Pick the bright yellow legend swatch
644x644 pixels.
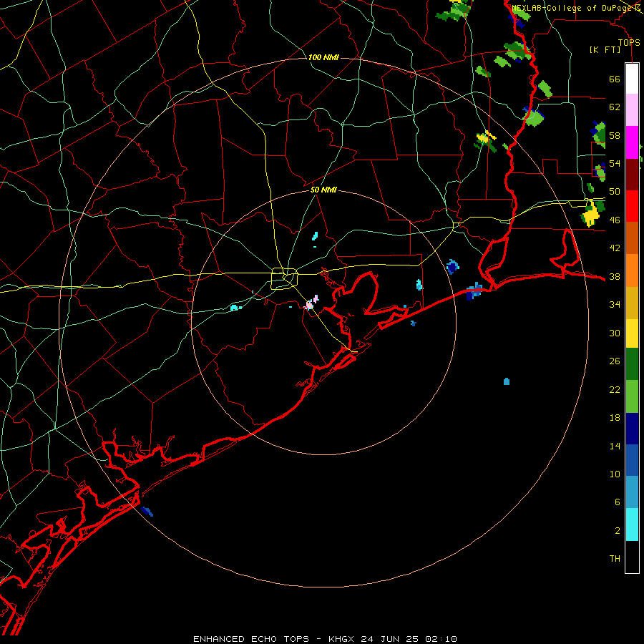[632, 333]
